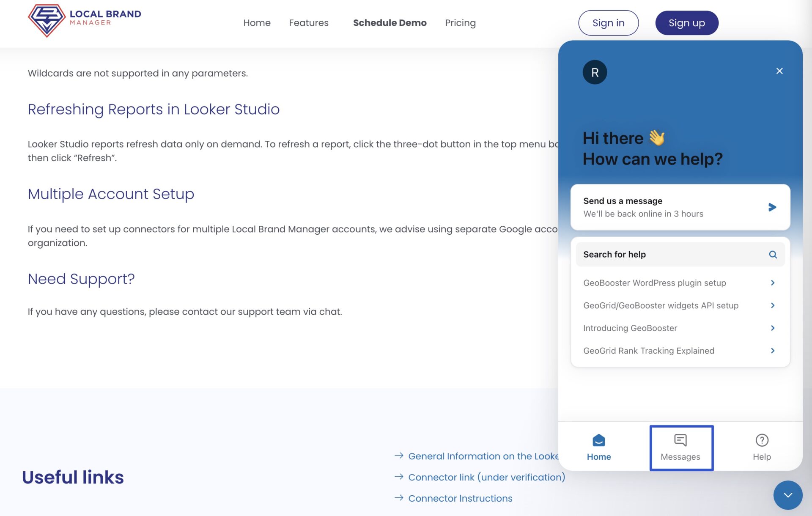
Task: Select the Home tab in widget
Action: [x=598, y=447]
